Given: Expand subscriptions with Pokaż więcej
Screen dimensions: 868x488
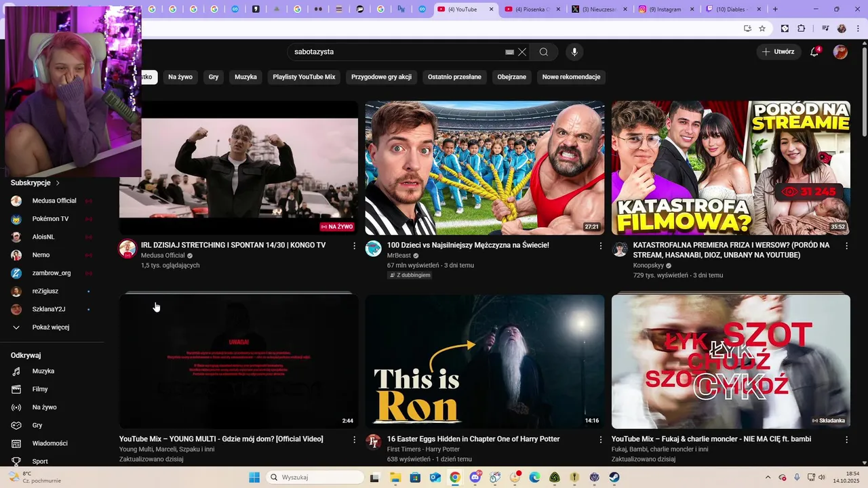Looking at the screenshot, I should (x=51, y=327).
